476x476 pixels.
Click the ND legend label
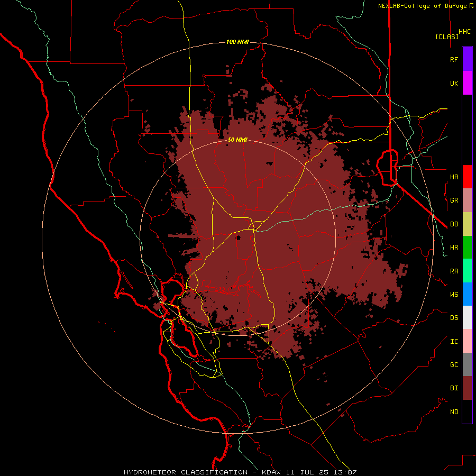454,412
